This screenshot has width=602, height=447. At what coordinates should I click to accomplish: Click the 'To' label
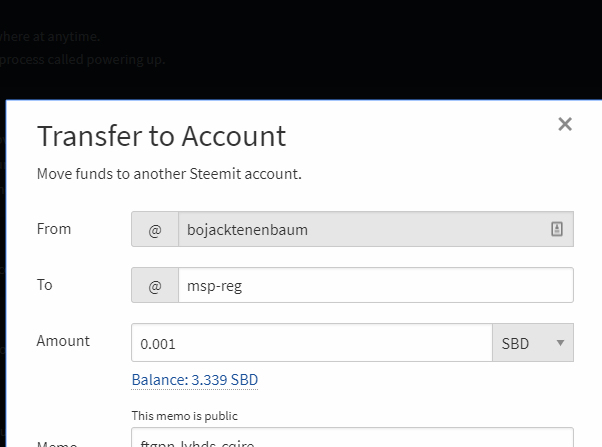click(x=45, y=285)
